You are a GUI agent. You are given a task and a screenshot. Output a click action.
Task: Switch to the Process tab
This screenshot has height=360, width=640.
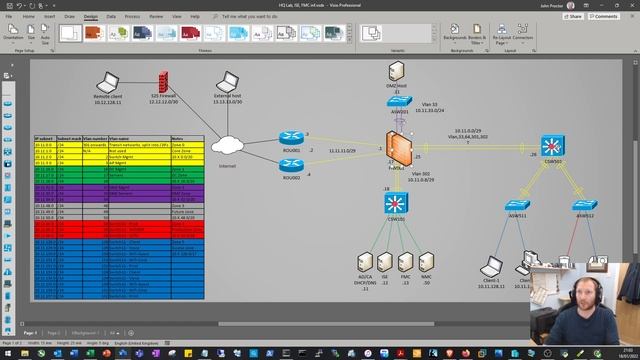[132, 16]
